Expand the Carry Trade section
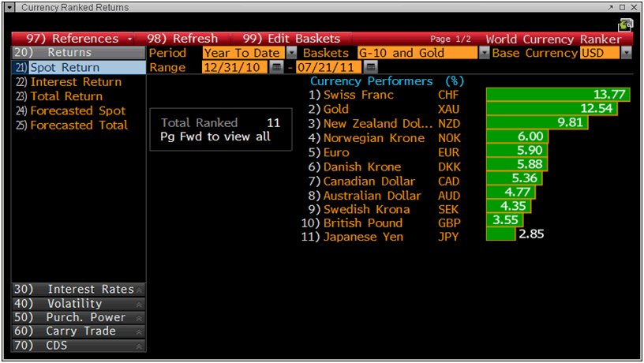Image resolution: width=644 pixels, height=363 pixels. point(79,331)
